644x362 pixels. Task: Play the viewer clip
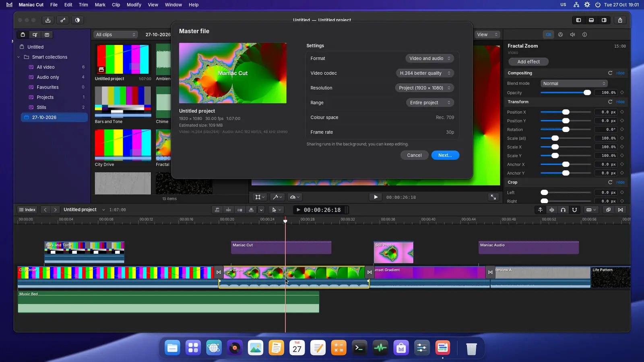click(x=376, y=197)
